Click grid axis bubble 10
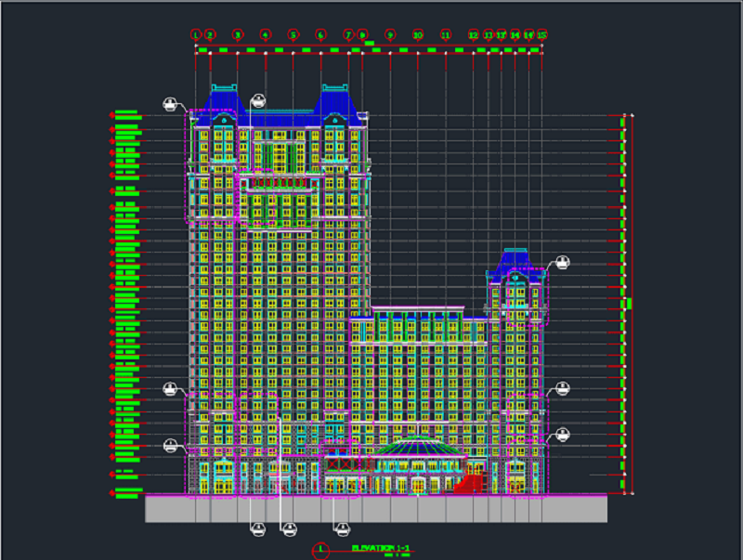Viewport: 743px width, 560px height. [x=418, y=34]
